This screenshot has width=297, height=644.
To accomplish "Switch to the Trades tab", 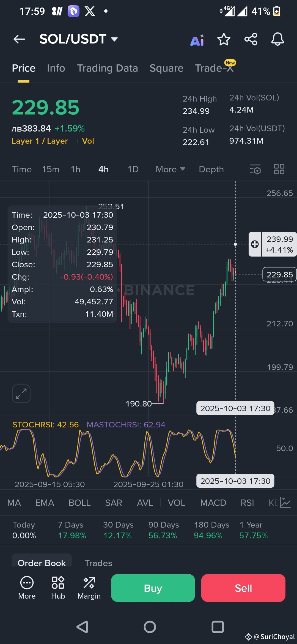I will pos(98,563).
